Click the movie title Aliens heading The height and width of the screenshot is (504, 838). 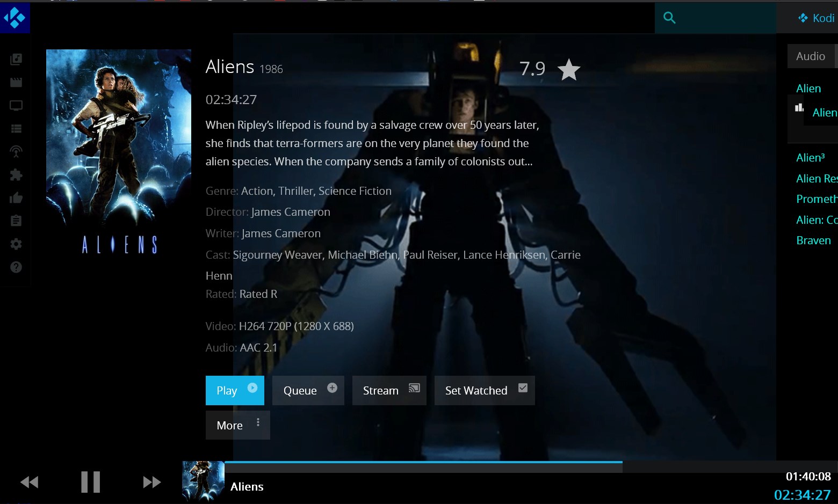(x=230, y=67)
